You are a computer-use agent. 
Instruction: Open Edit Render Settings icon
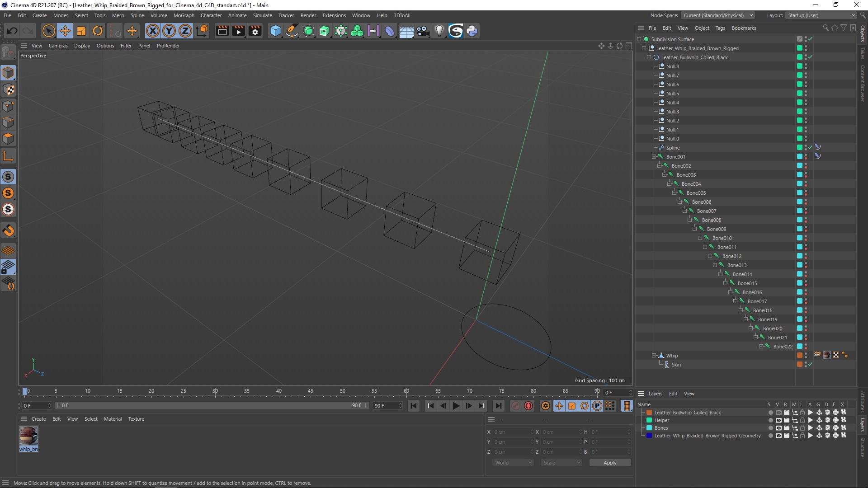[x=255, y=31]
